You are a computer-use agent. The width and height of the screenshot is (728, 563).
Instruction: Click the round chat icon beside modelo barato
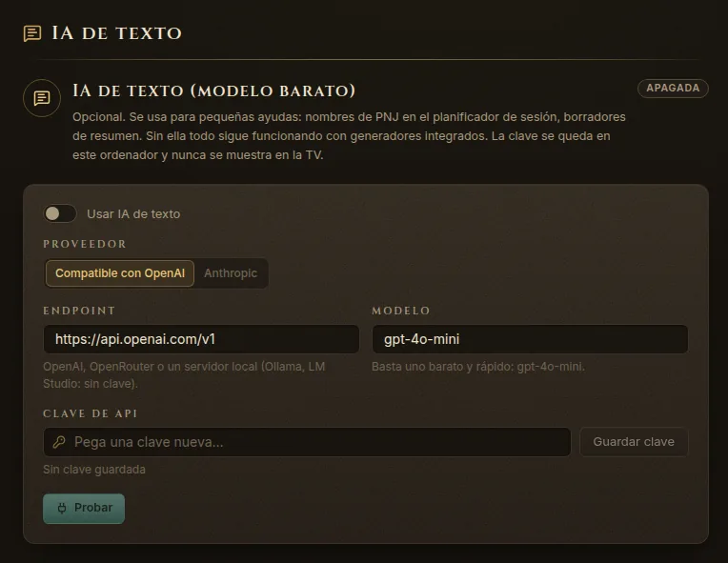coord(42,98)
